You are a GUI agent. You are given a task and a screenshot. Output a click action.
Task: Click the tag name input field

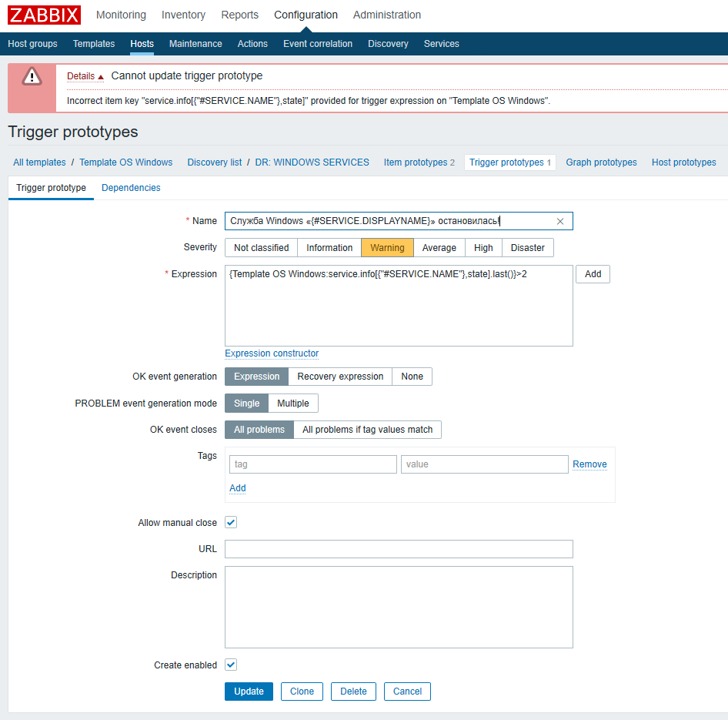tap(313, 464)
